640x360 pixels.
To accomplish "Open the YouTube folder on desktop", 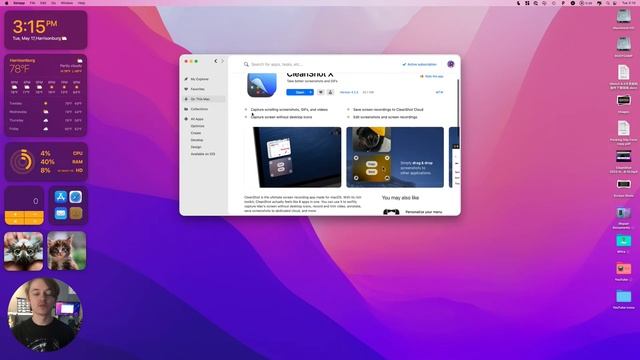I will coord(623,269).
